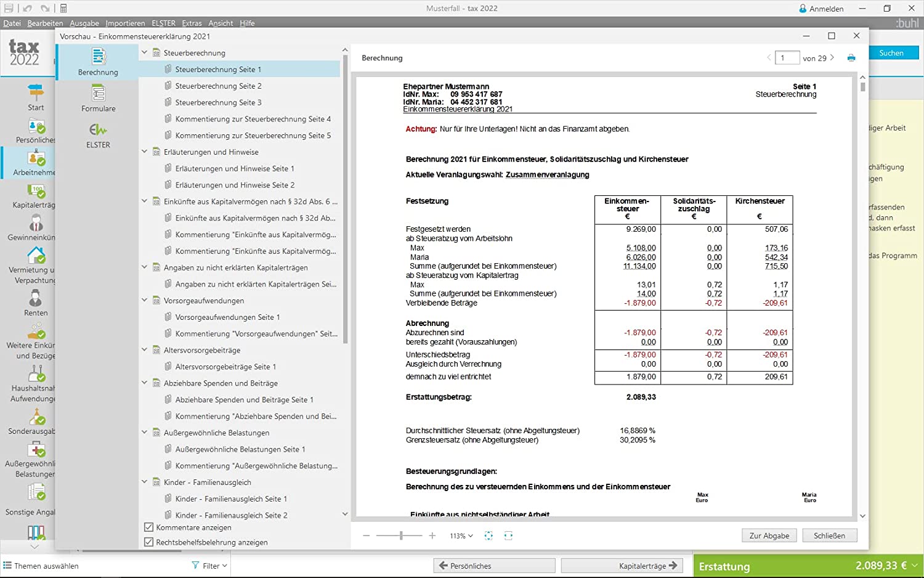Click the Themen auswählen list icon
The width and height of the screenshot is (924, 578).
coord(7,565)
